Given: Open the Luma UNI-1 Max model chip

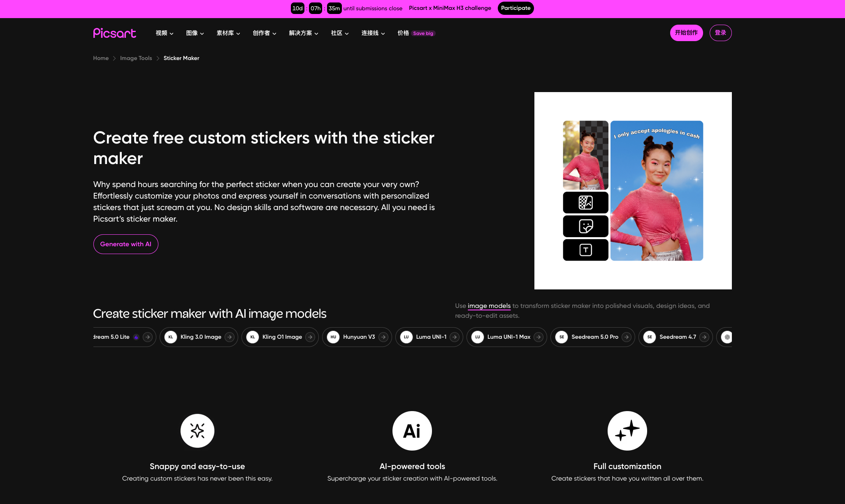Looking at the screenshot, I should pyautogui.click(x=507, y=337).
